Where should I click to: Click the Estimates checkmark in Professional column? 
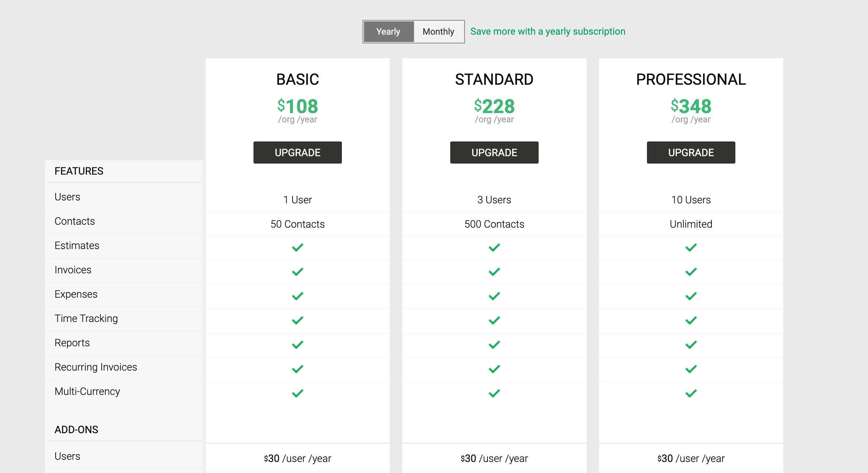tap(690, 248)
